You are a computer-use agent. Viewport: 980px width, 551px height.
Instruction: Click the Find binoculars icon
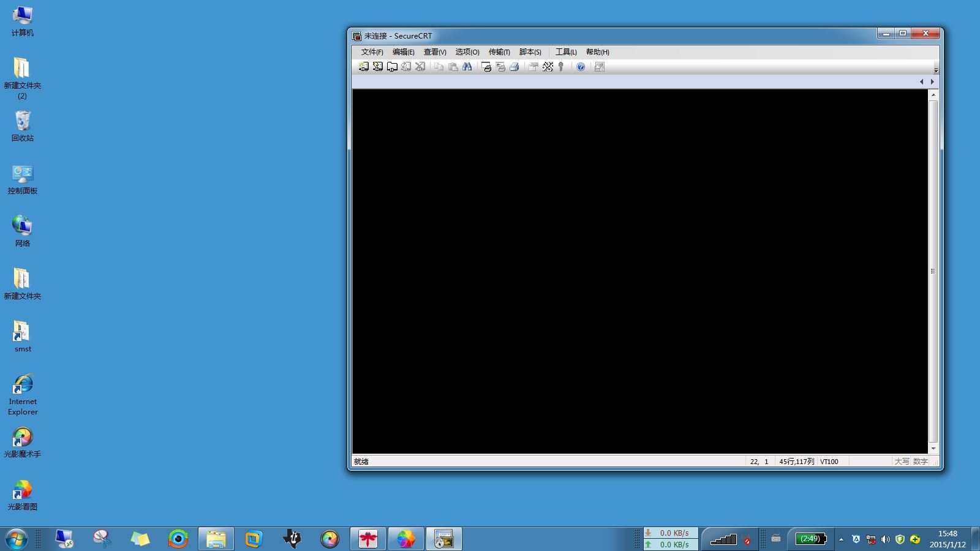click(x=467, y=67)
